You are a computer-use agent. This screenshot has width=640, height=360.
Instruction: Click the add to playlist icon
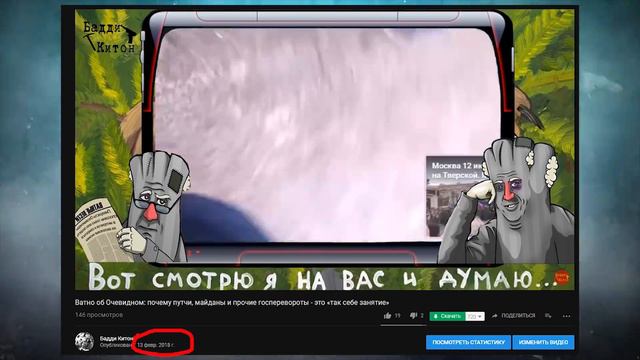coord(548,316)
